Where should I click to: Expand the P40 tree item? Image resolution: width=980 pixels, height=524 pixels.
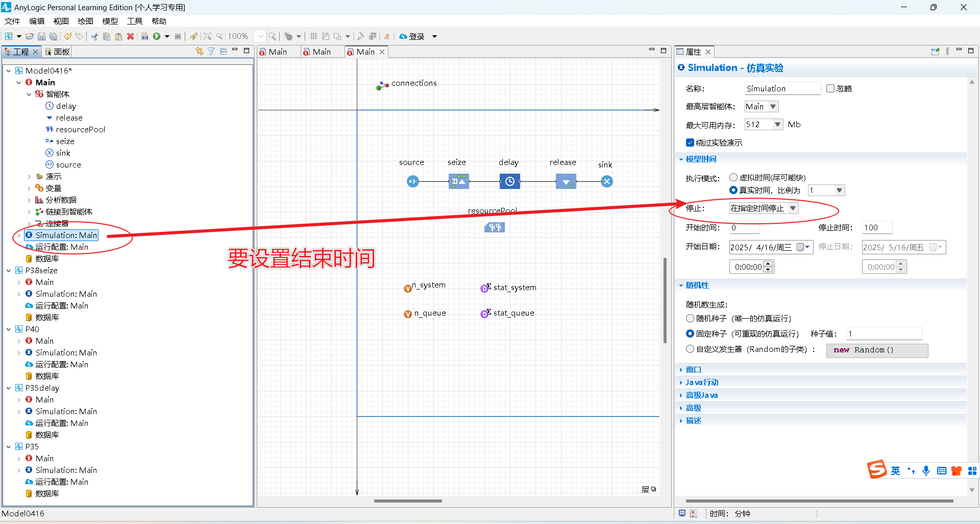(9, 329)
